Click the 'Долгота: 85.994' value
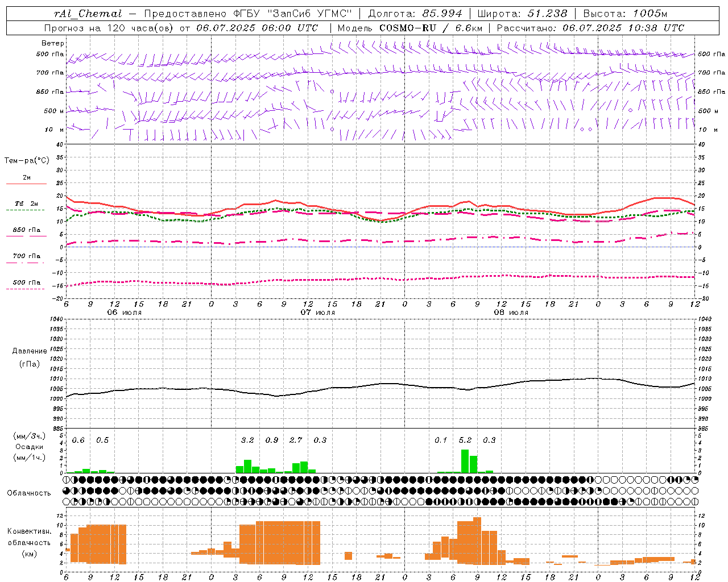This screenshot has width=728, height=582. [x=415, y=14]
